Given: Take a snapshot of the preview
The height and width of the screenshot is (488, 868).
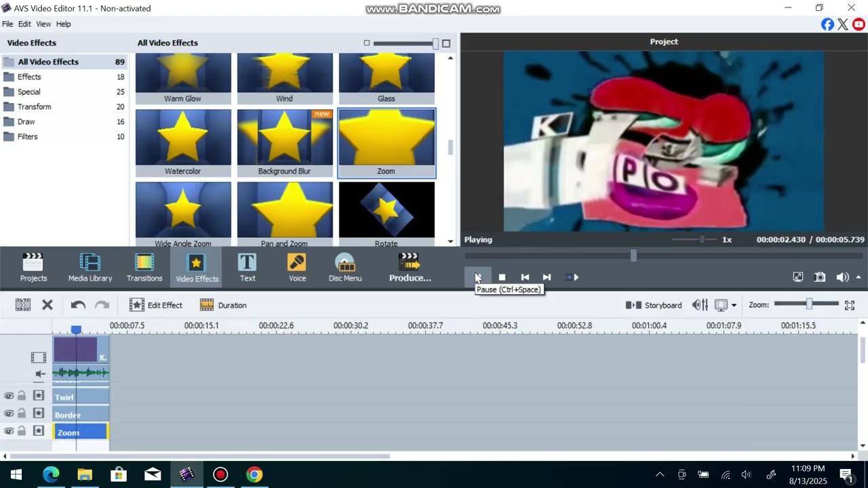Looking at the screenshot, I should click(x=820, y=277).
